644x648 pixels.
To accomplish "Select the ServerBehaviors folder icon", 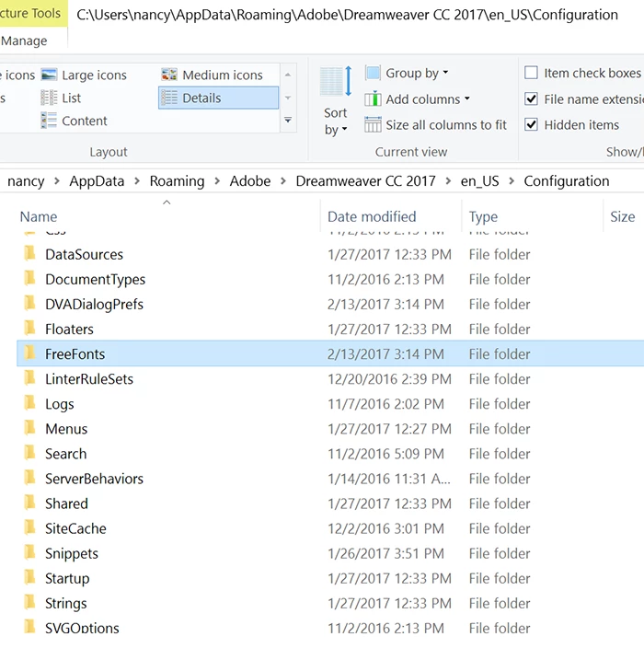I will coord(29,478).
